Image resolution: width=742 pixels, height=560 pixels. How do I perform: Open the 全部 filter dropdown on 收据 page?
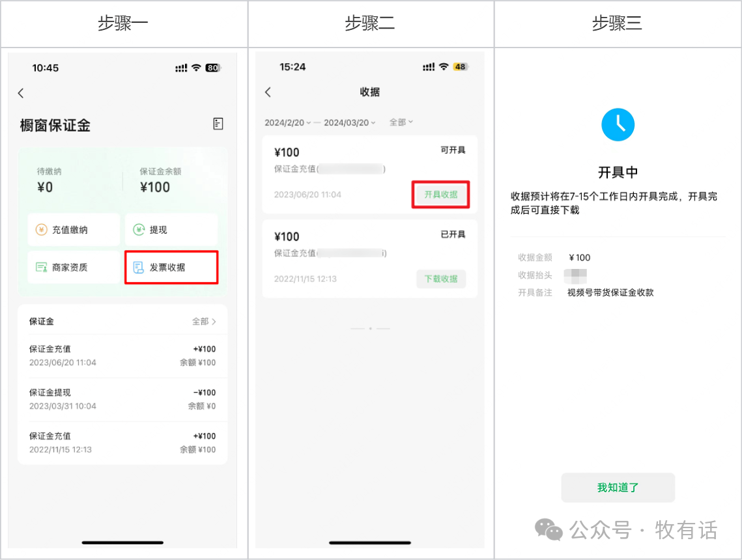tap(401, 122)
